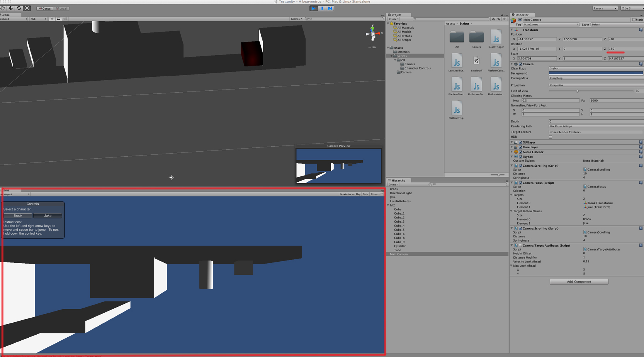Toggle the Static checkbox
Screen dimensions: 644x357
634,20
